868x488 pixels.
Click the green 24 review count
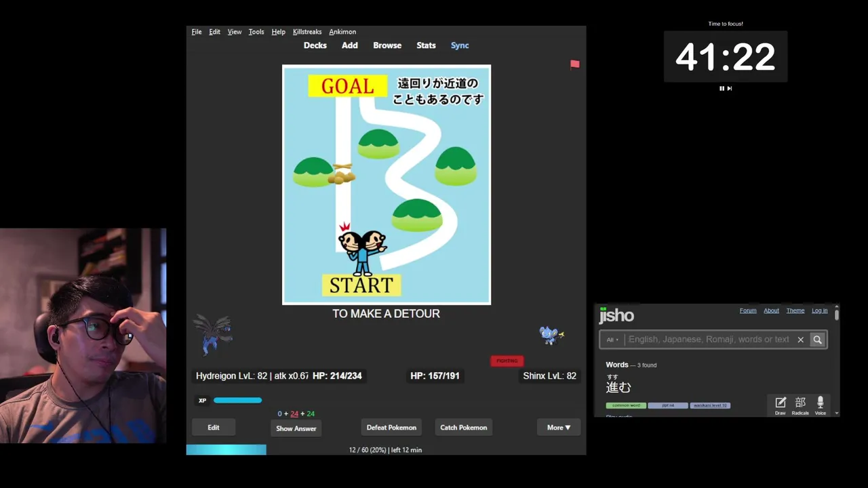[x=311, y=413]
